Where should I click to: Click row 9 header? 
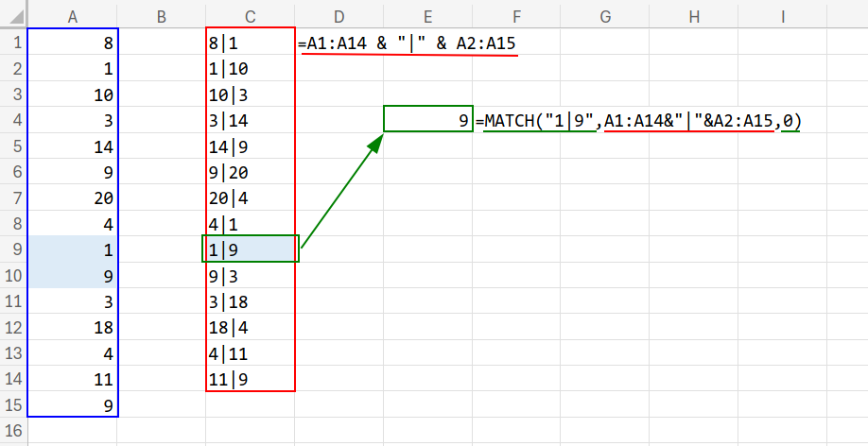[13, 249]
